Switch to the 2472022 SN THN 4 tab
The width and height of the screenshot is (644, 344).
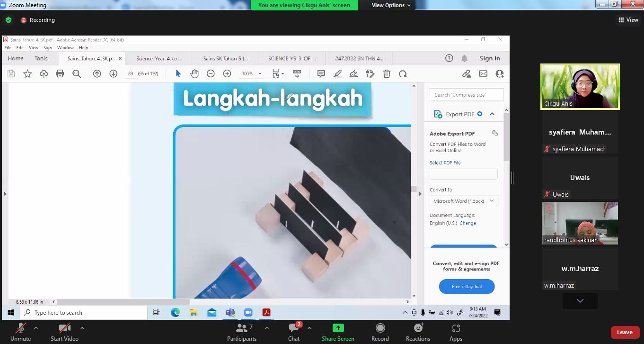[x=359, y=59]
